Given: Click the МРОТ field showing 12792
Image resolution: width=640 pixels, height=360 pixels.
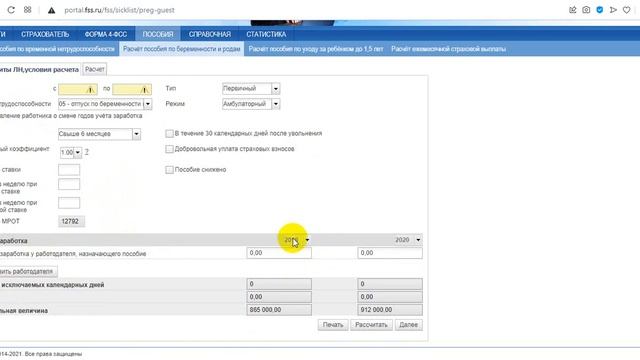Looking at the screenshot, I should [x=71, y=221].
